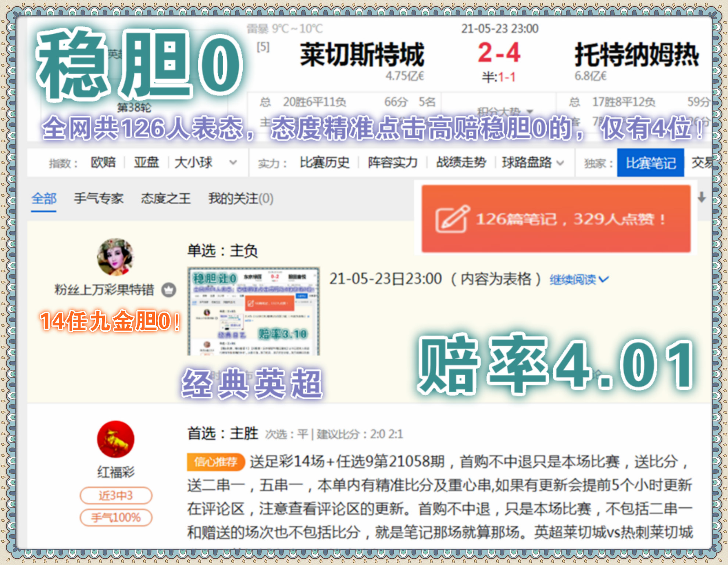Open the 阵容实力 section

click(x=393, y=162)
